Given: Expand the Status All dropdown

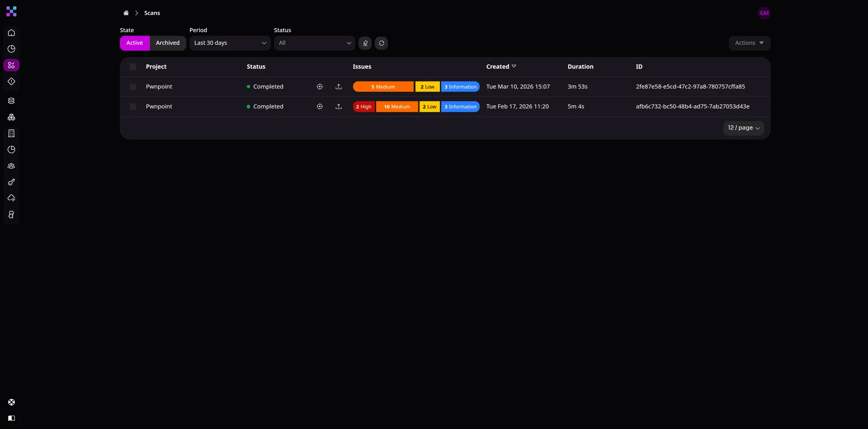Looking at the screenshot, I should (x=314, y=43).
